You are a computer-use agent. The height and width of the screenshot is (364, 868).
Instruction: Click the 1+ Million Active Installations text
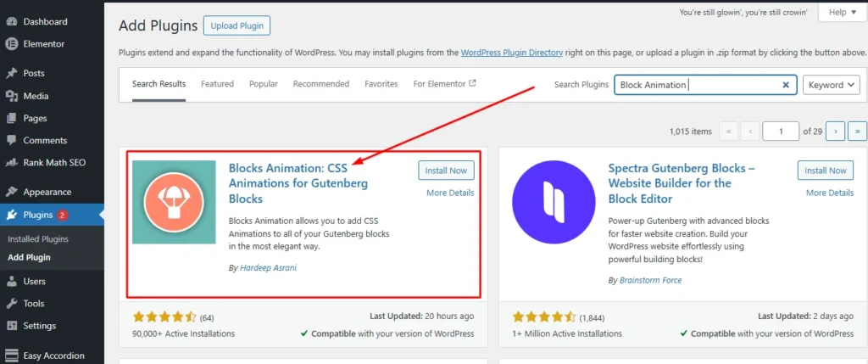567,333
